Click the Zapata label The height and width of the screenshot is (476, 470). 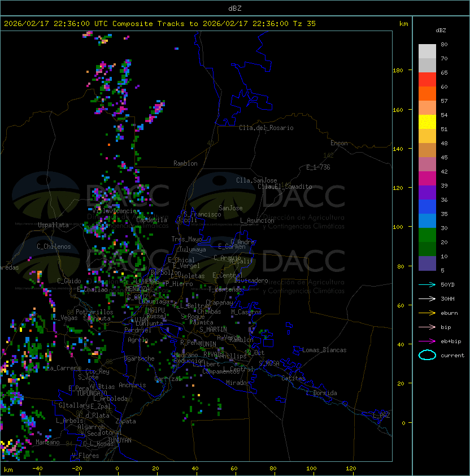click(125, 421)
